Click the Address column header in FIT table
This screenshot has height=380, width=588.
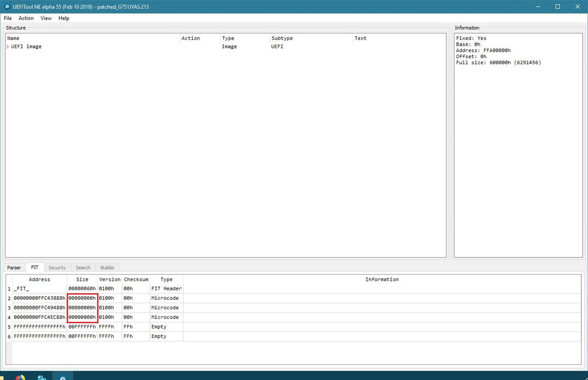pos(39,279)
